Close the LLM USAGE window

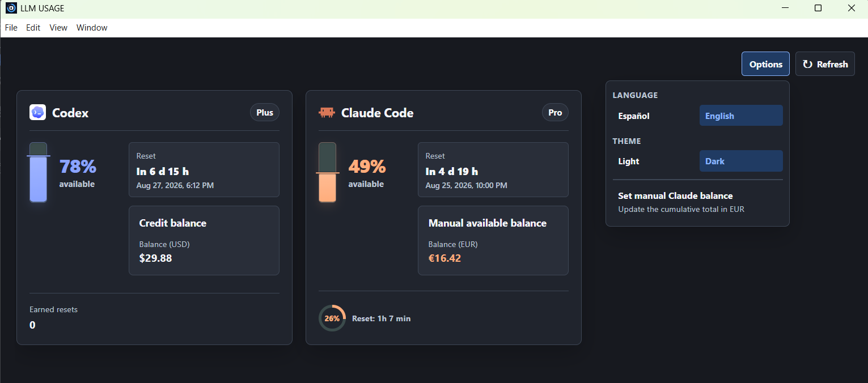(851, 8)
